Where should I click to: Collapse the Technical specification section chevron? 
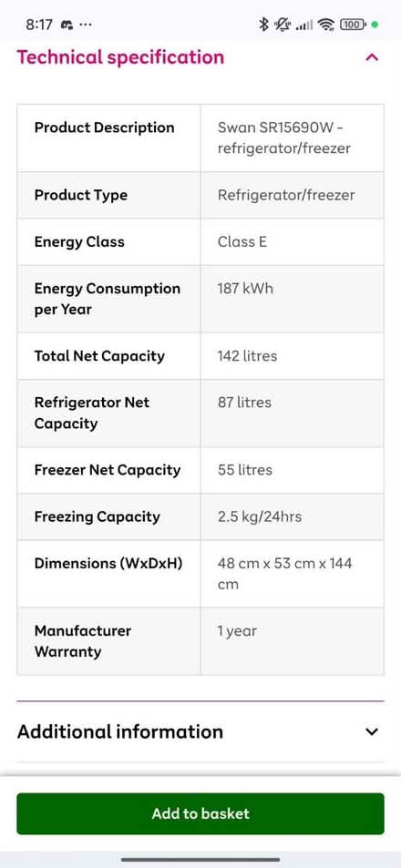(372, 57)
